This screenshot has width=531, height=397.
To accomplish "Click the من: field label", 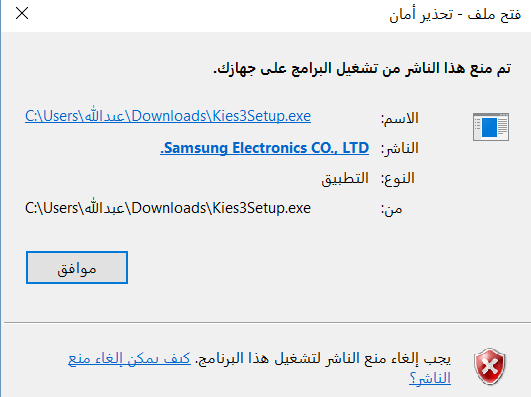I will 391,209.
